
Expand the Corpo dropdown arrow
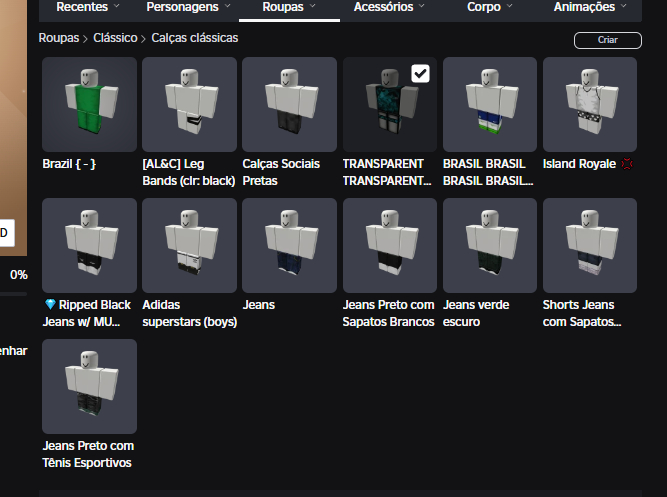pyautogui.click(x=510, y=6)
